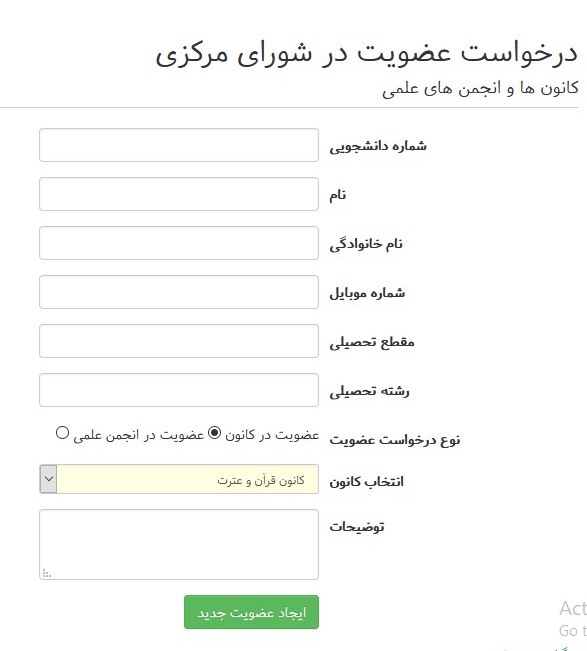Click the heading درخواست عضویت در شورای مرکزی
This screenshot has height=651, width=587.
click(x=366, y=54)
